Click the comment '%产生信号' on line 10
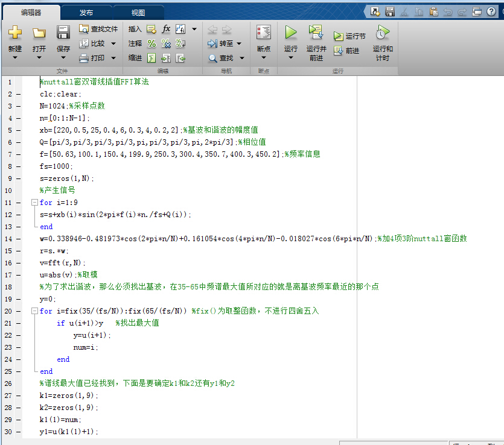 coord(57,191)
